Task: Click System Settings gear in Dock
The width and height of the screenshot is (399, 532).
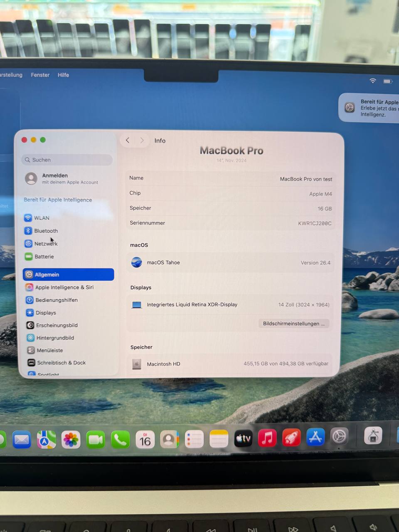Action: 339,436
